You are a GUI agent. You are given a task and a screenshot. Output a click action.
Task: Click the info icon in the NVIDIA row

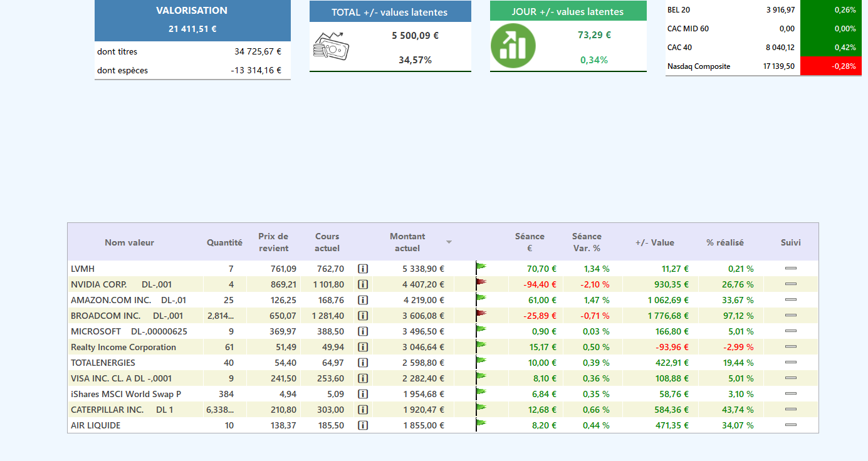click(x=363, y=284)
